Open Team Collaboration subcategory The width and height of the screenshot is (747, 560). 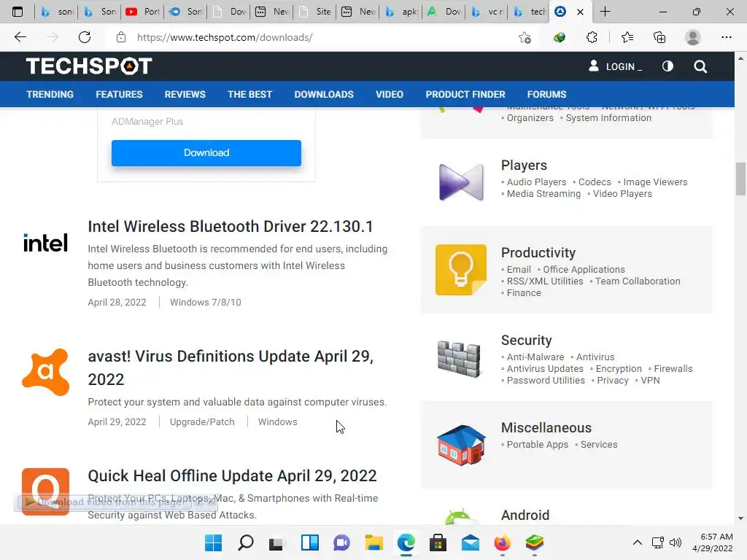click(x=638, y=281)
